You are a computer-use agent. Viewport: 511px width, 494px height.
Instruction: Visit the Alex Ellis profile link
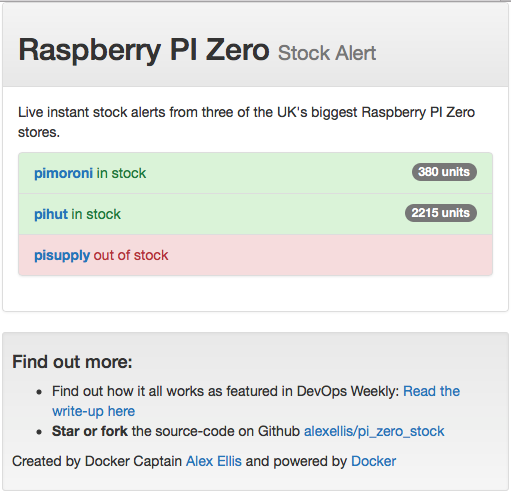[x=214, y=461]
